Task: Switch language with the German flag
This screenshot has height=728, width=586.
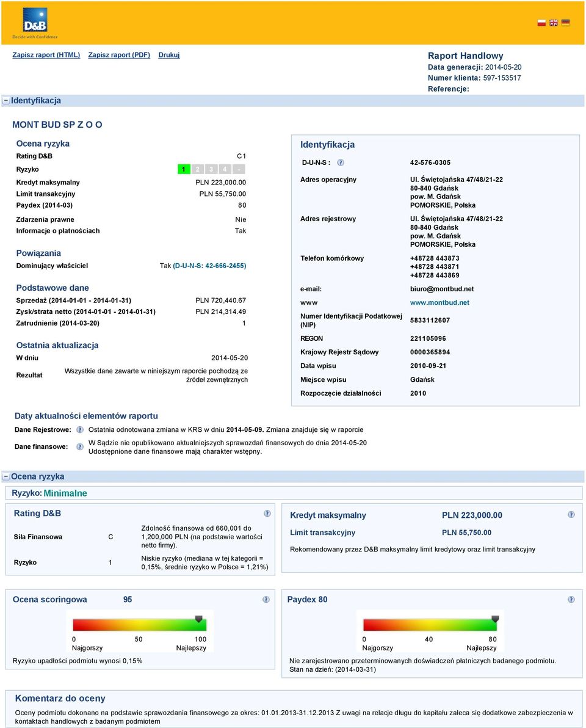Action: (x=566, y=23)
